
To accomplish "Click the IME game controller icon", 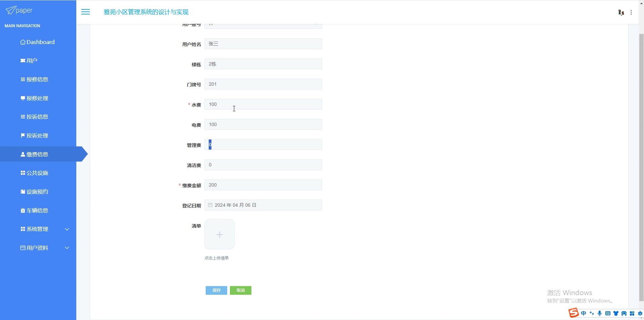I will tap(624, 313).
